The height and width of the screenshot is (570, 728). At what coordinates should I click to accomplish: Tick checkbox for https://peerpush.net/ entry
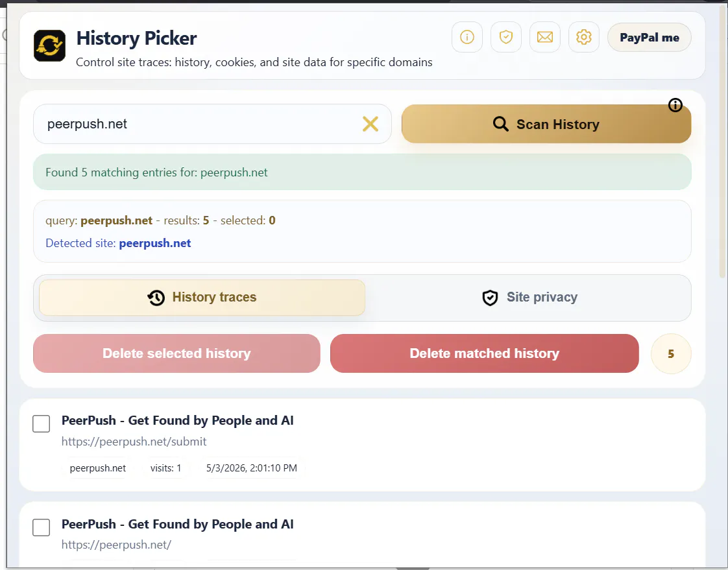pos(42,527)
